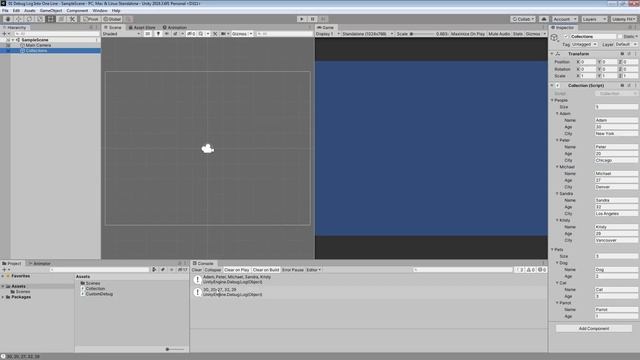
Task: Select the Move tool in the toolbar
Action: pos(18,19)
